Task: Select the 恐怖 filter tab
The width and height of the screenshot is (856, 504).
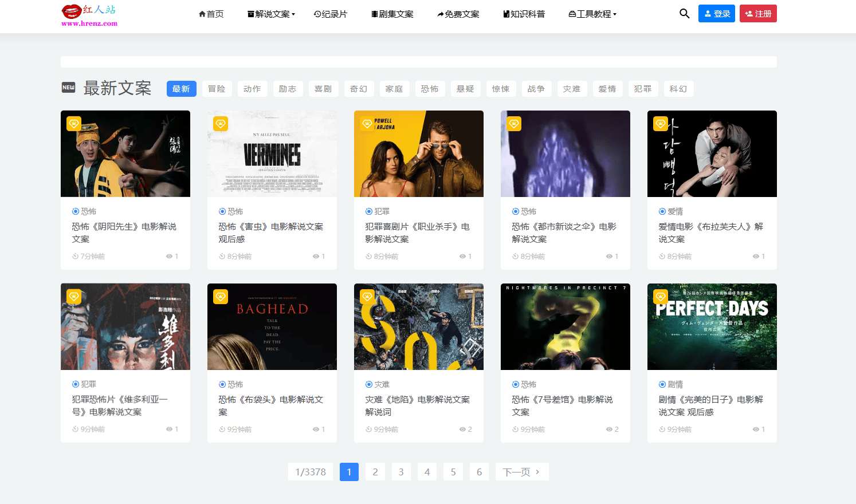Action: [x=430, y=89]
